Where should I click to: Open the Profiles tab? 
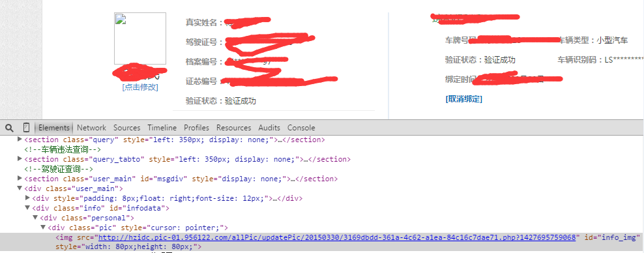pos(196,128)
